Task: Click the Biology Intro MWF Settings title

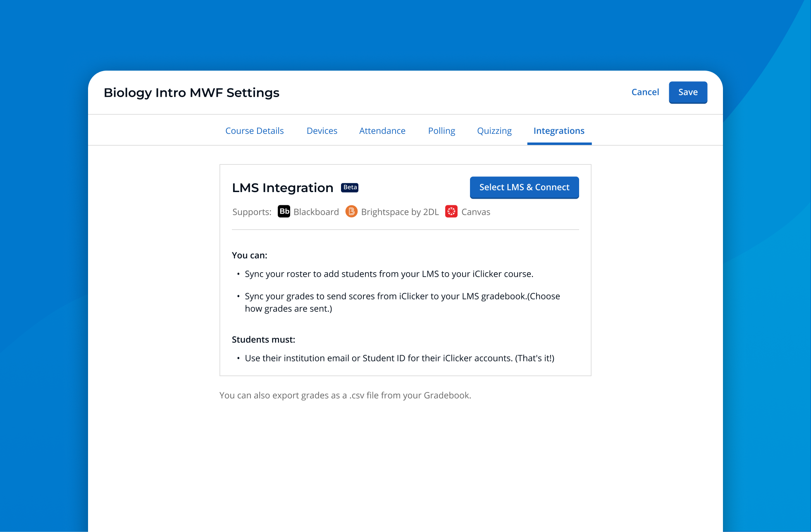Action: (191, 93)
